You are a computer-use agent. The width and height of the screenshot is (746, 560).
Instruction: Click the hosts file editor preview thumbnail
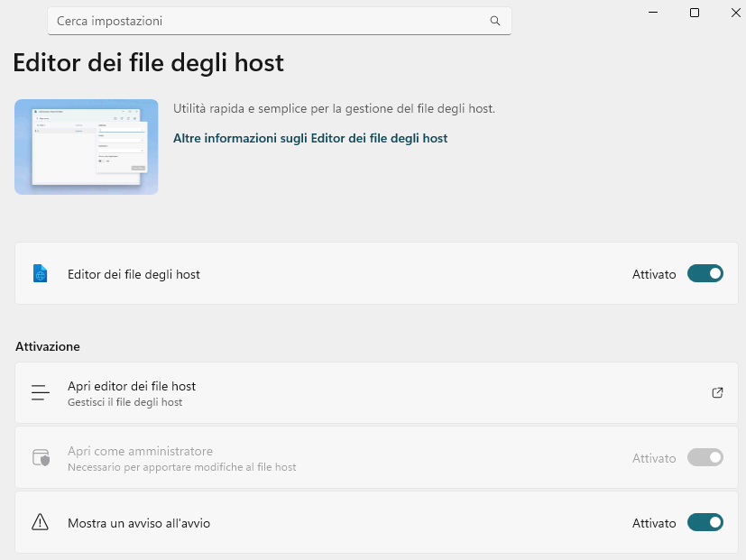click(86, 147)
